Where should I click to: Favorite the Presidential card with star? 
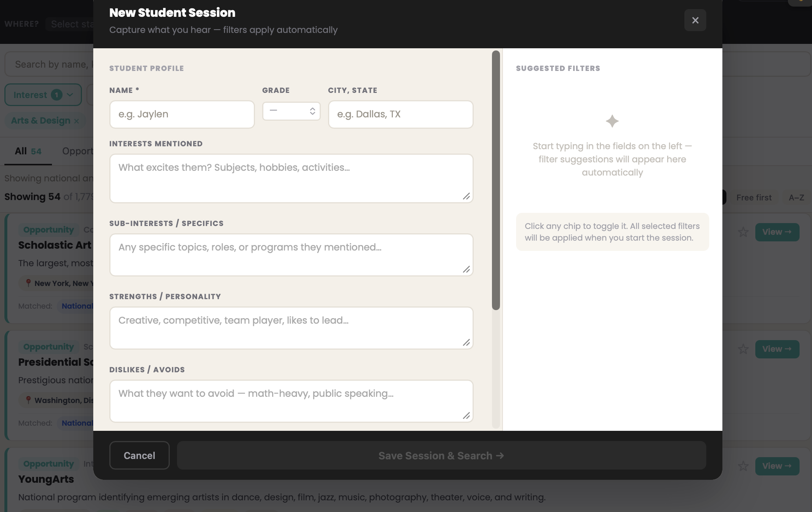743,349
